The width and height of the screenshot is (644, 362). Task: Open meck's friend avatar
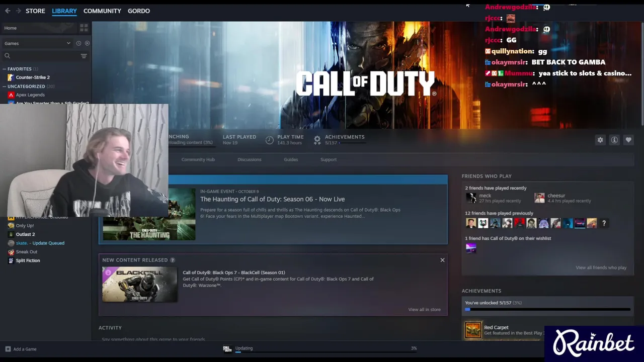[x=471, y=198]
